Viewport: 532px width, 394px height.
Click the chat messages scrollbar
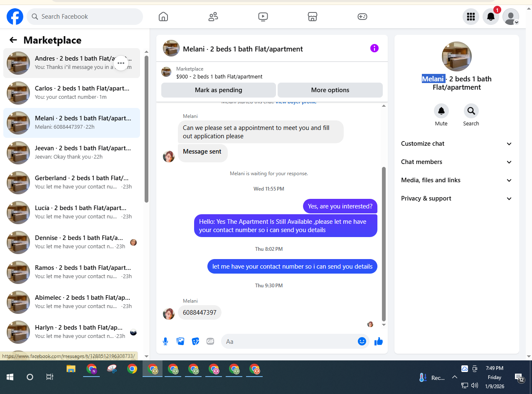coord(384,244)
